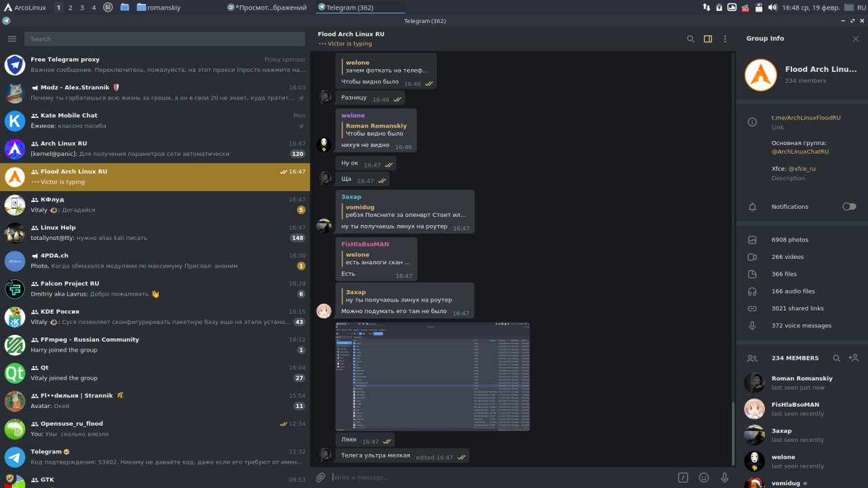Image resolution: width=868 pixels, height=488 pixels.
Task: Open FFmpeg - Russian Community chat
Action: click(x=155, y=345)
